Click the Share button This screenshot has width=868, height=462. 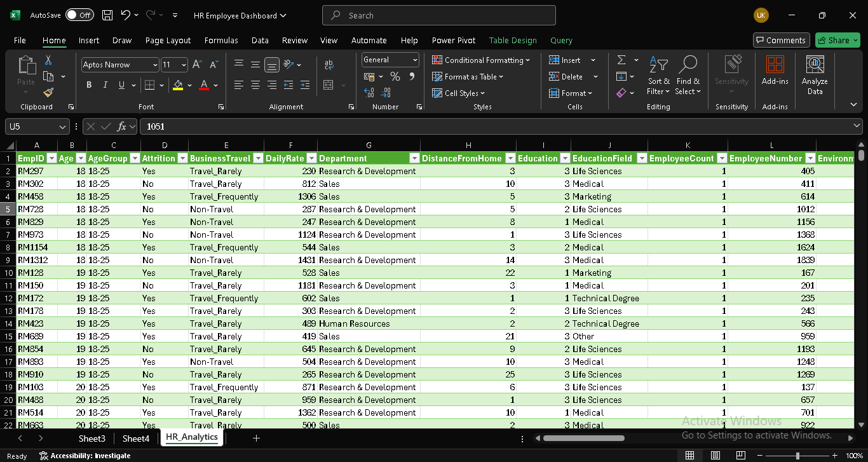(x=837, y=40)
